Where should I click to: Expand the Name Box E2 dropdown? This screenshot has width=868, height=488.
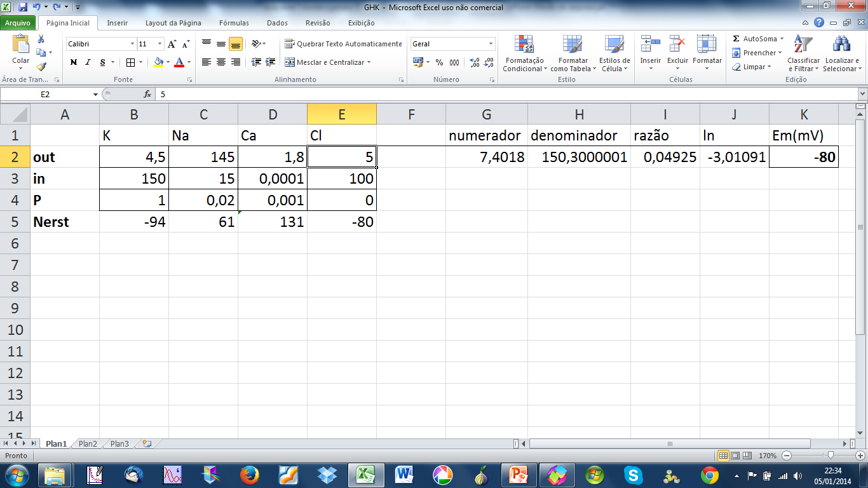pyautogui.click(x=96, y=94)
